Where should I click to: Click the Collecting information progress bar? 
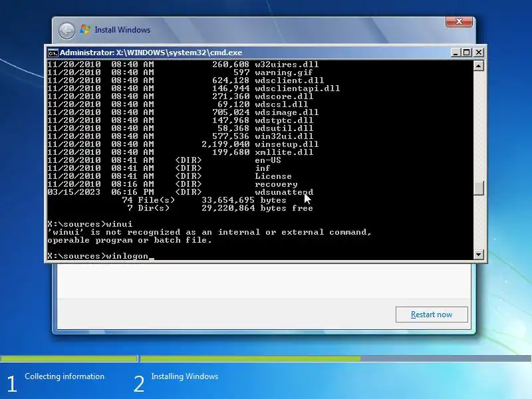click(x=68, y=358)
